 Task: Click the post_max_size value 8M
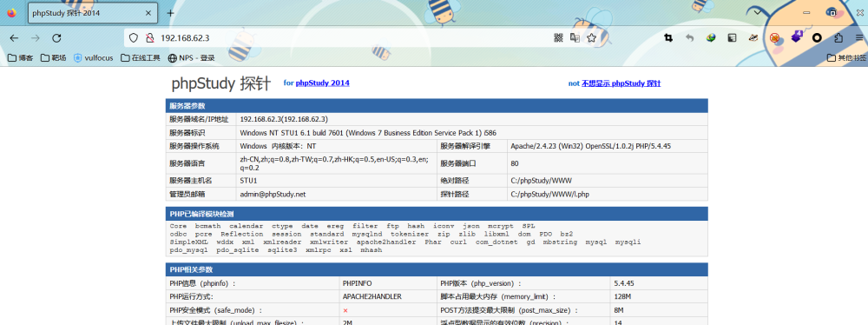click(618, 310)
